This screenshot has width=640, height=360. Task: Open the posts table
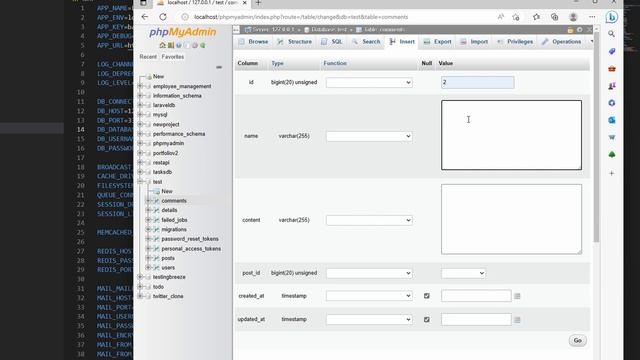pyautogui.click(x=168, y=258)
